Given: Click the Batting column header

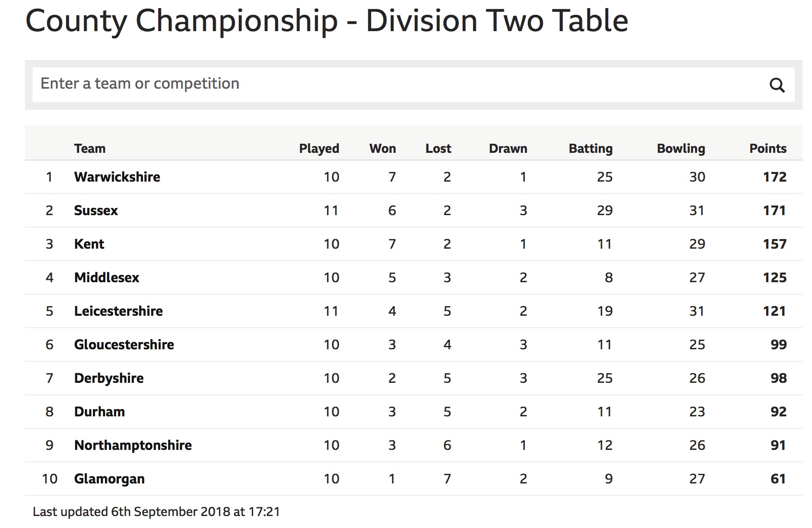Looking at the screenshot, I should pos(591,149).
